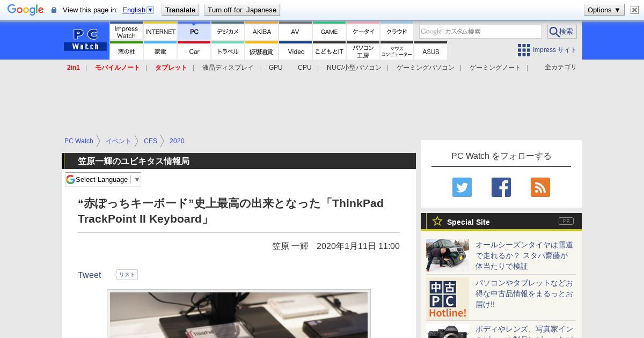Open the snow tire car thumbnail
Image resolution: width=644 pixels, height=338 pixels.
448,255
